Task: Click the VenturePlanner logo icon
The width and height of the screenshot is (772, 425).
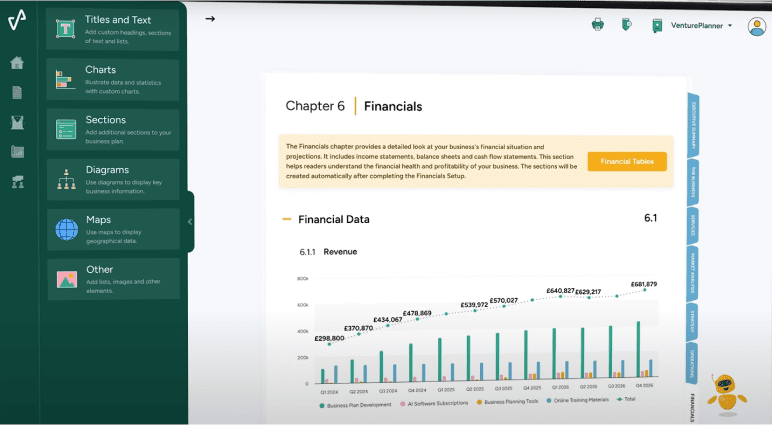Action: click(17, 21)
